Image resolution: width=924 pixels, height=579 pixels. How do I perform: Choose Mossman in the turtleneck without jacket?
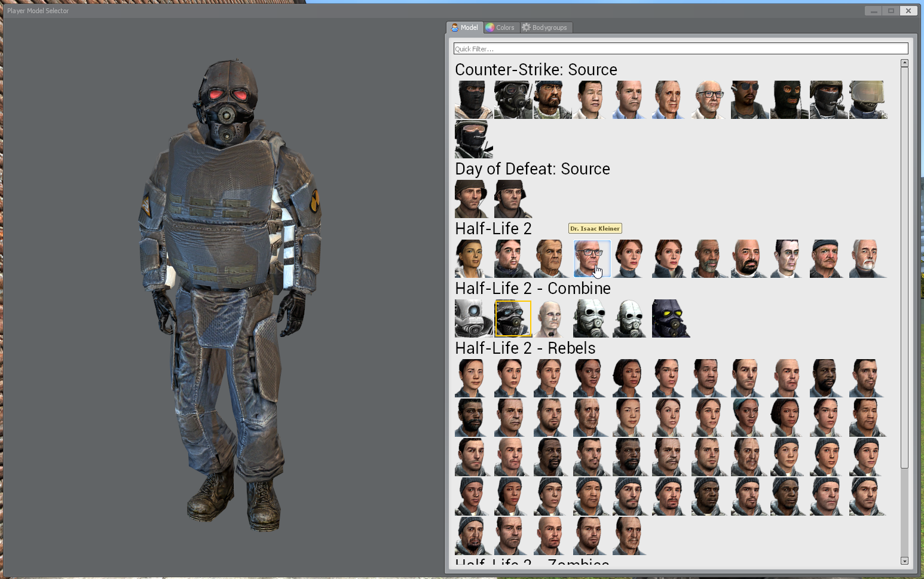pos(632,259)
